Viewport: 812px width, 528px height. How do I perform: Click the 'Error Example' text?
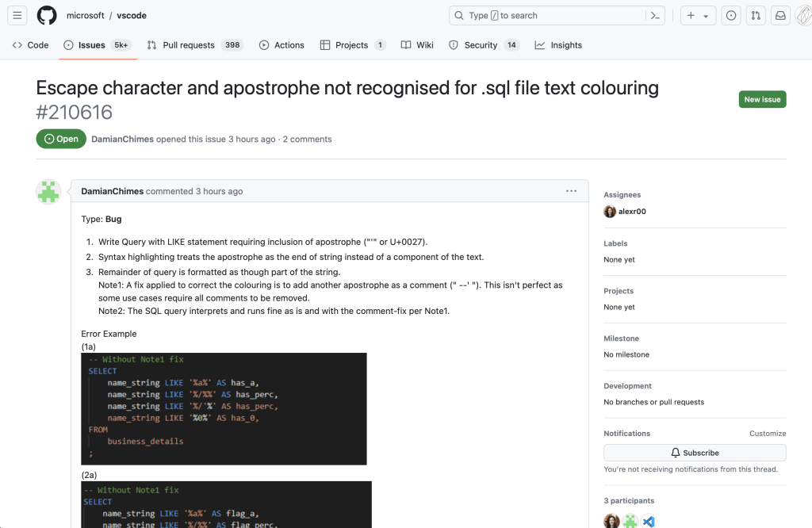click(109, 334)
